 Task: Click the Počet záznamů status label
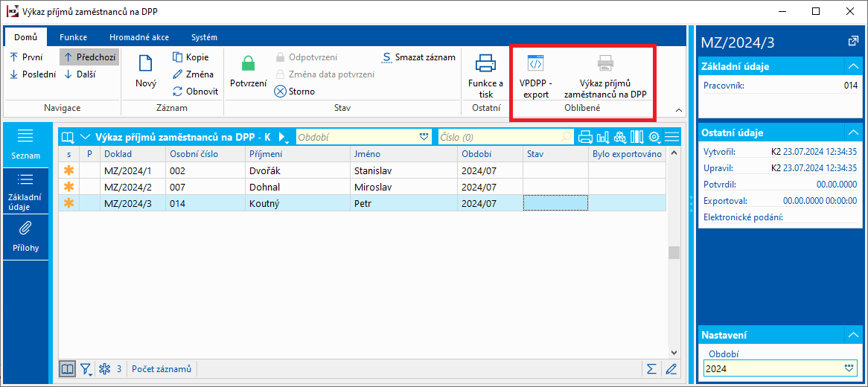161,368
